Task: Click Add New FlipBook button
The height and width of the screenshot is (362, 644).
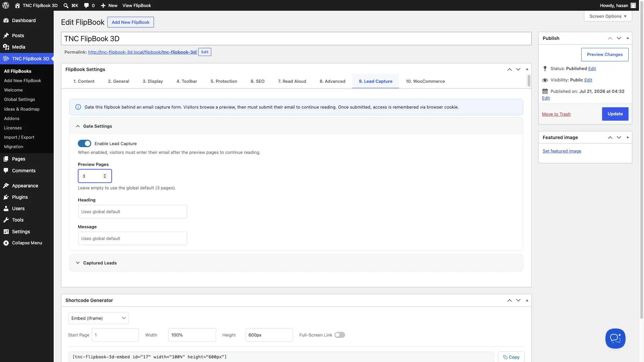Action: tap(130, 22)
